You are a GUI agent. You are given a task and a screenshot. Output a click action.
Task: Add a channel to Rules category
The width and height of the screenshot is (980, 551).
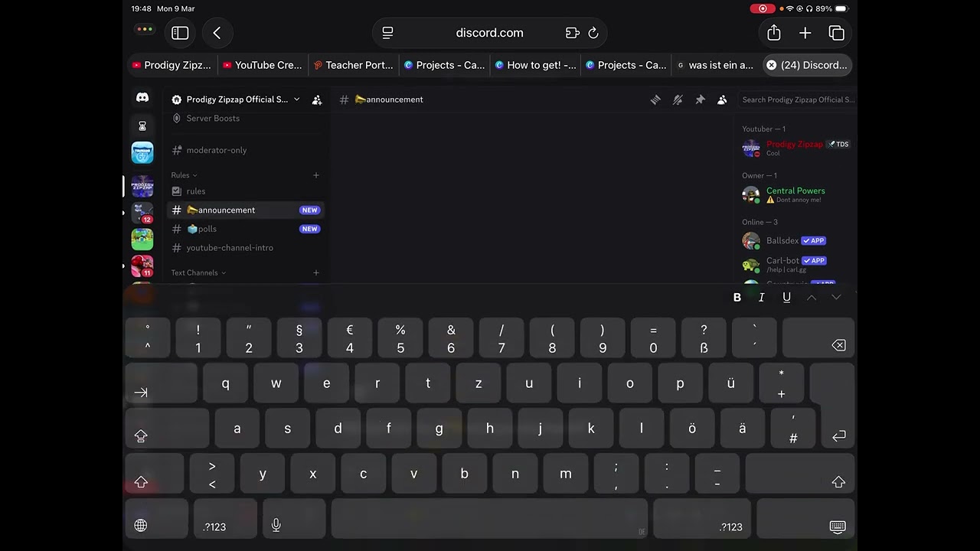pyautogui.click(x=316, y=175)
